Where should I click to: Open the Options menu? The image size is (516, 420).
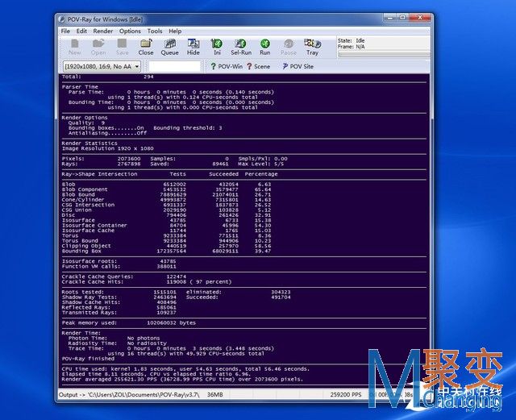click(x=130, y=31)
